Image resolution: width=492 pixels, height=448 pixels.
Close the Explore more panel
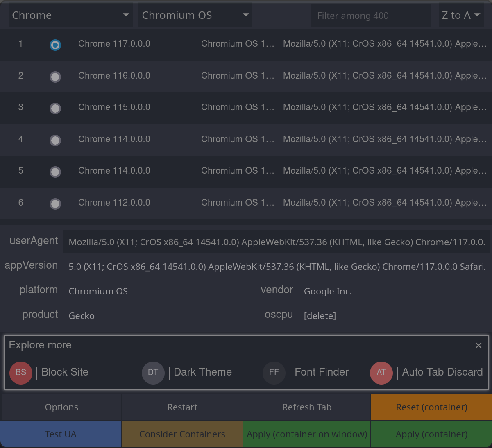click(x=478, y=346)
